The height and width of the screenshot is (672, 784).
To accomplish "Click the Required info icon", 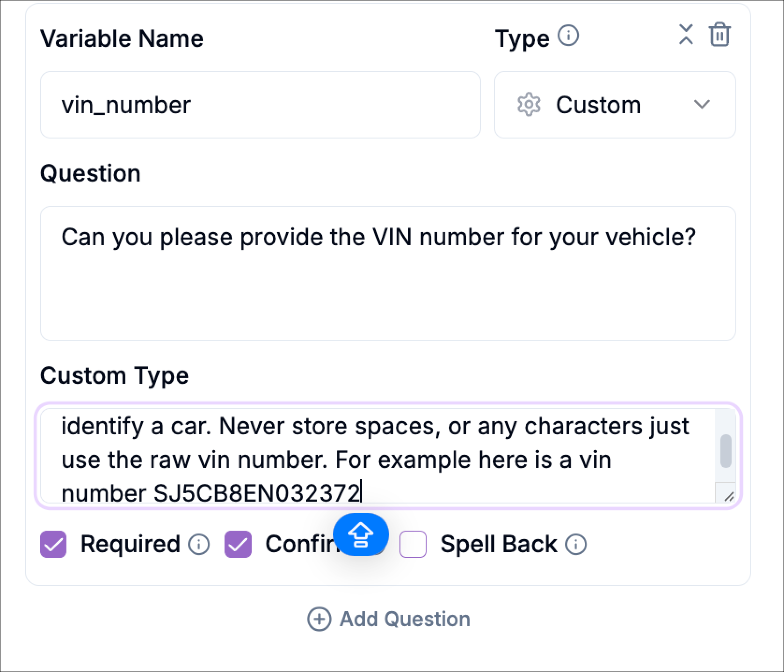I will 200,544.
